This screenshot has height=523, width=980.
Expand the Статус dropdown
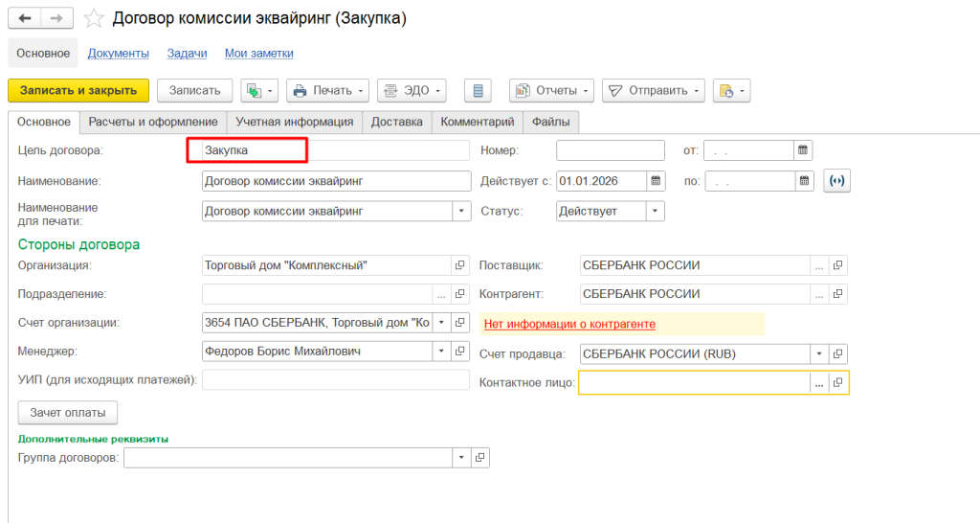pyautogui.click(x=656, y=211)
